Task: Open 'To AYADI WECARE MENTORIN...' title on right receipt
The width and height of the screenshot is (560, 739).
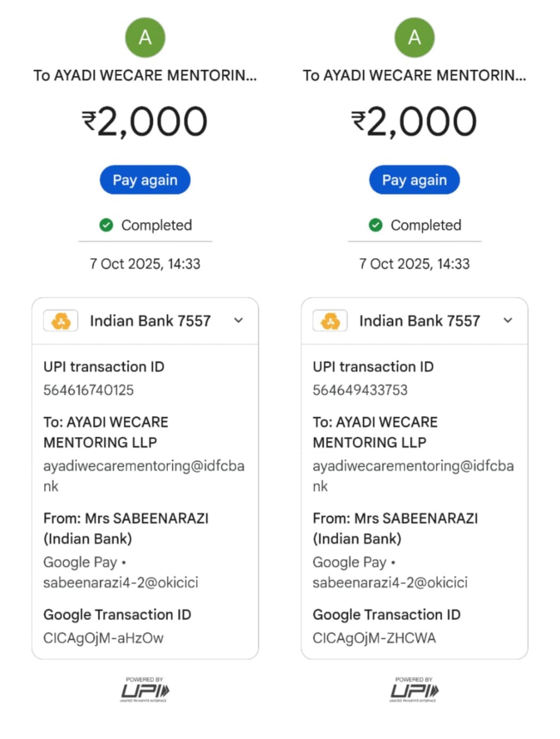Action: point(415,76)
